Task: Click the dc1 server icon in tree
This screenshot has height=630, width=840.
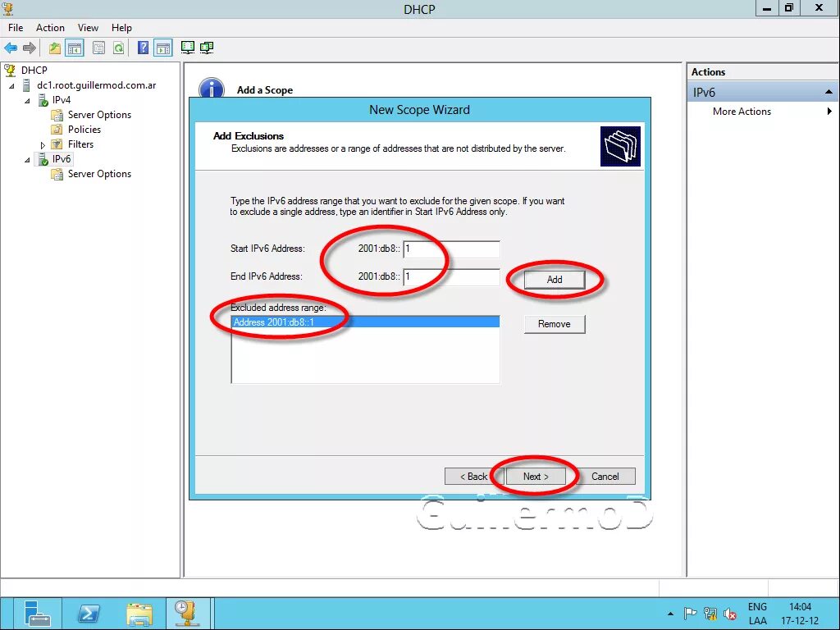Action: tap(26, 85)
